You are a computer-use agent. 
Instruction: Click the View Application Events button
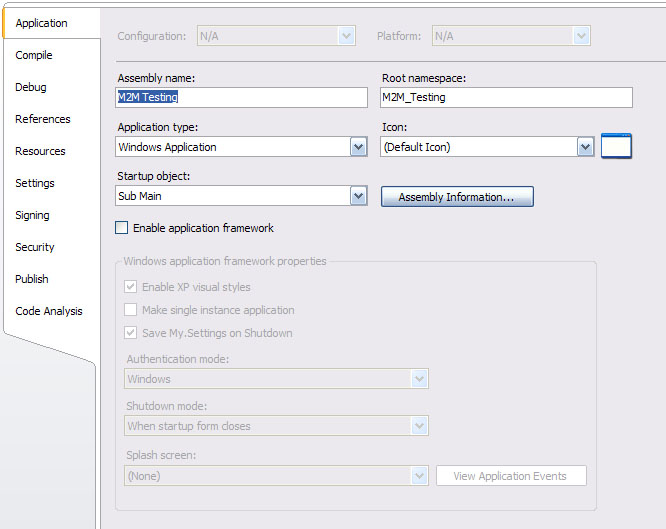[510, 476]
